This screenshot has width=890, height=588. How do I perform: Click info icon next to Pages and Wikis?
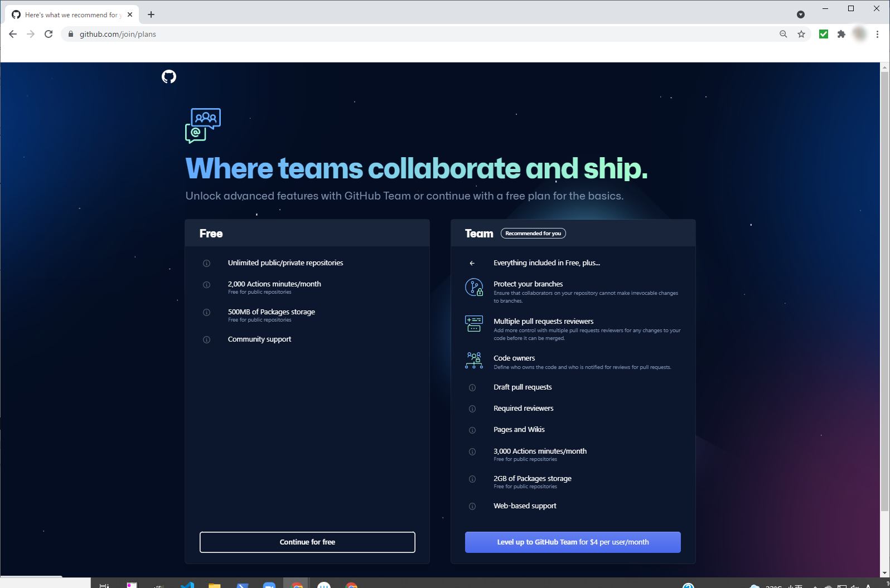coord(472,430)
